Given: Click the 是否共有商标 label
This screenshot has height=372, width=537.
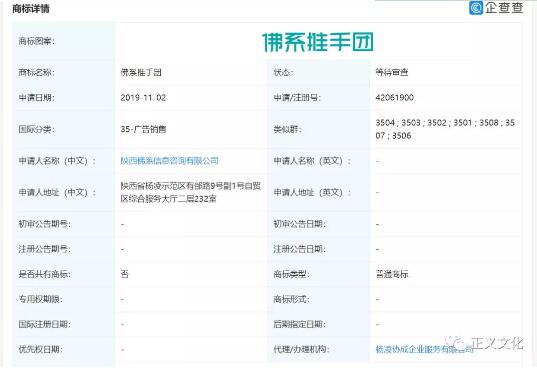Looking at the screenshot, I should [x=45, y=274].
